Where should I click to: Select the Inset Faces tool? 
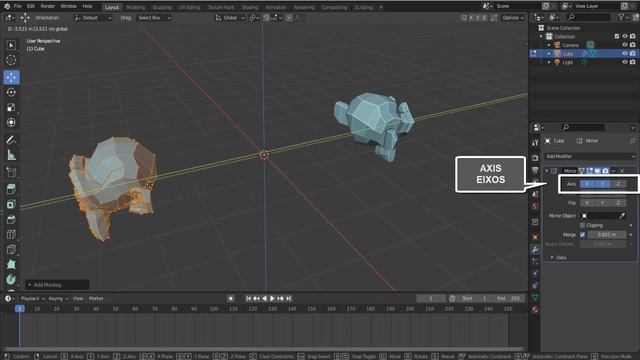point(11,204)
